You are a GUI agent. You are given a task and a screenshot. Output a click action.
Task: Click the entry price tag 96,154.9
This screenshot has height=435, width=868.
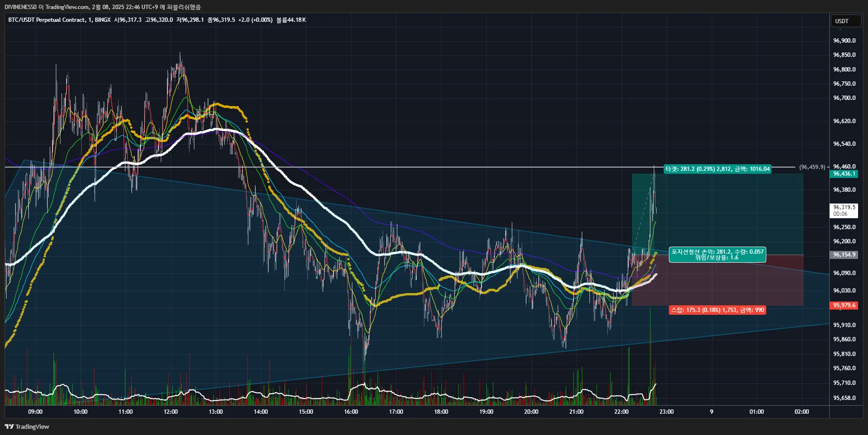click(x=844, y=255)
